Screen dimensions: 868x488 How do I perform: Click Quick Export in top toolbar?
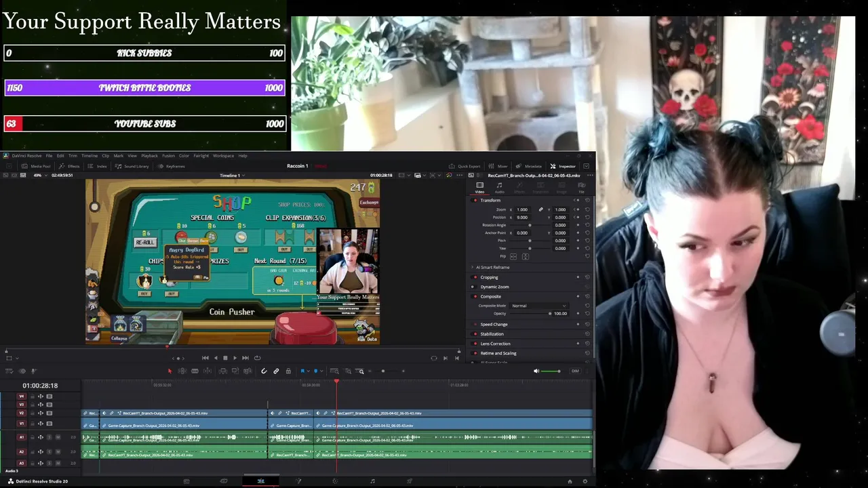pos(465,166)
